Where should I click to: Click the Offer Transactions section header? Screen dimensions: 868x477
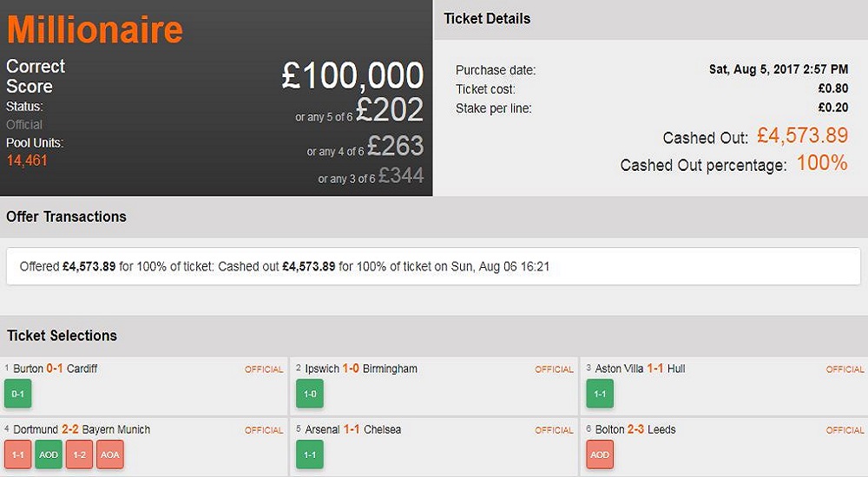66,217
